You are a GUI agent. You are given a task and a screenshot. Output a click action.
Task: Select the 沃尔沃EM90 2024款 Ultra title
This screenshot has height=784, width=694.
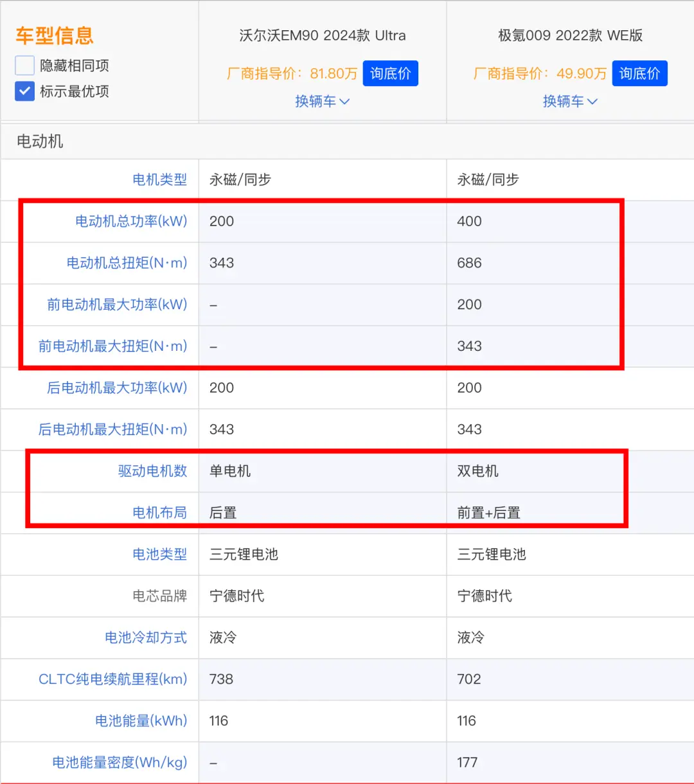click(x=323, y=35)
